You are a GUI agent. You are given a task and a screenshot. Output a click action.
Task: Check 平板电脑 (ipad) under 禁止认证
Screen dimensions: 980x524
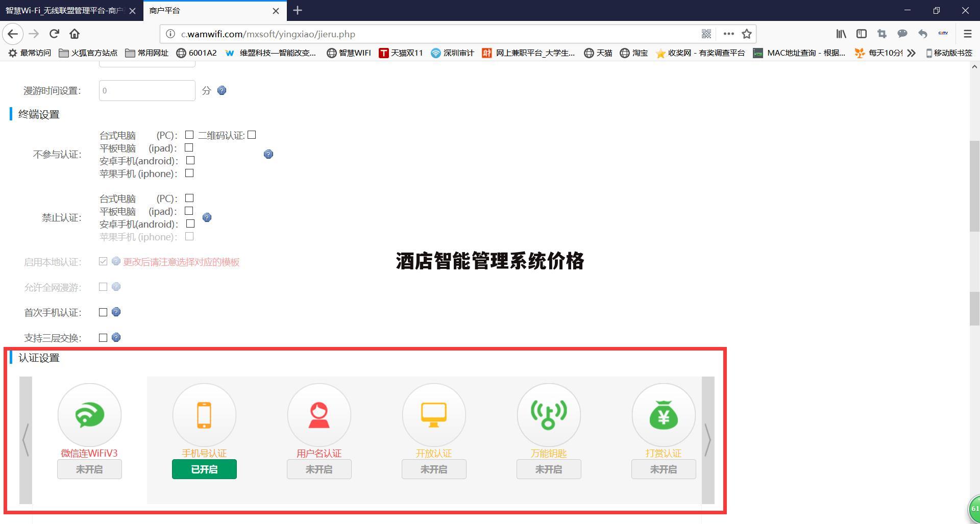coord(189,211)
